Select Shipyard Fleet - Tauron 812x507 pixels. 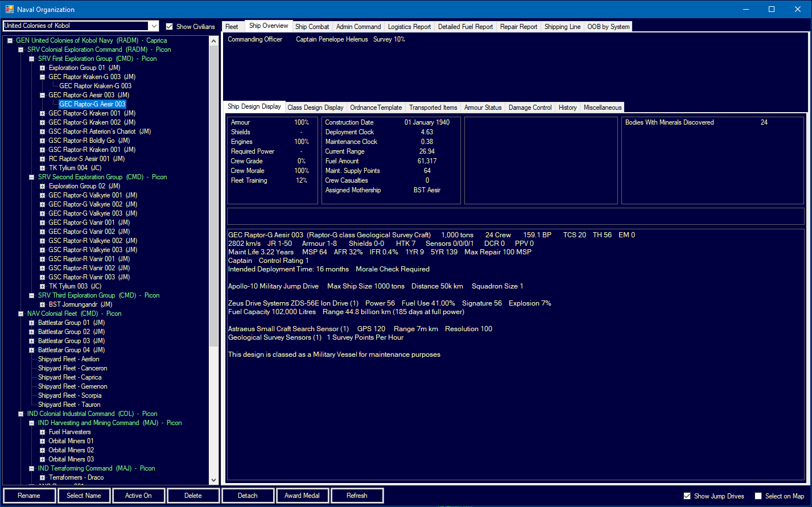(x=69, y=405)
